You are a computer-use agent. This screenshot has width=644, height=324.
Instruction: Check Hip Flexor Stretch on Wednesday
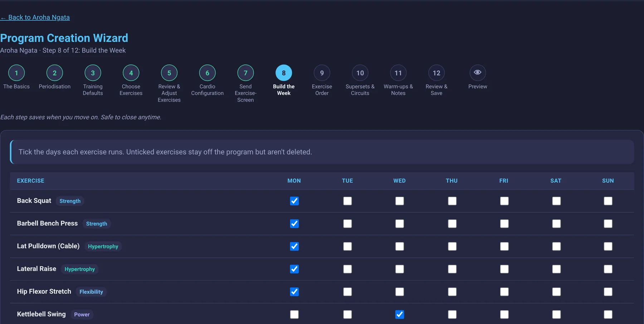click(x=400, y=292)
